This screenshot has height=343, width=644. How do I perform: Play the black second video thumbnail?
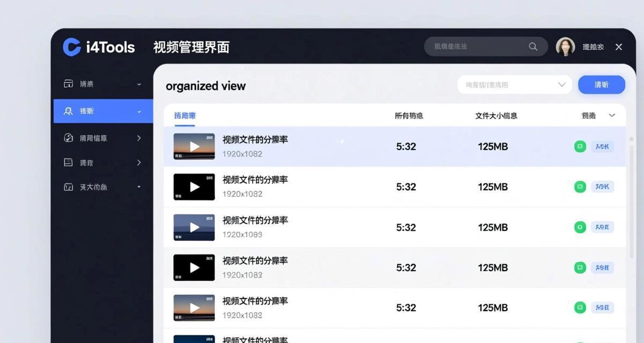coord(194,187)
